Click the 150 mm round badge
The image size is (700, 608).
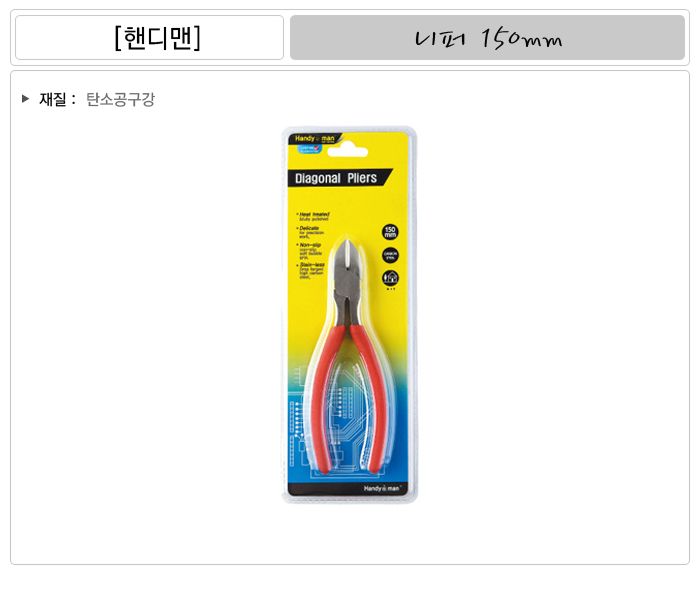390,232
